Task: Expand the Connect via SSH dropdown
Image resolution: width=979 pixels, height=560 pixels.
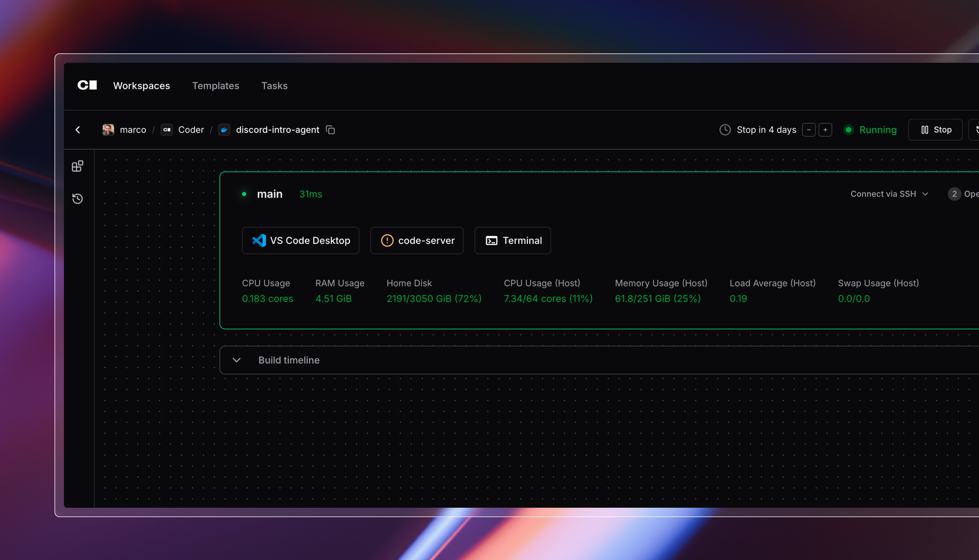Action: (889, 194)
